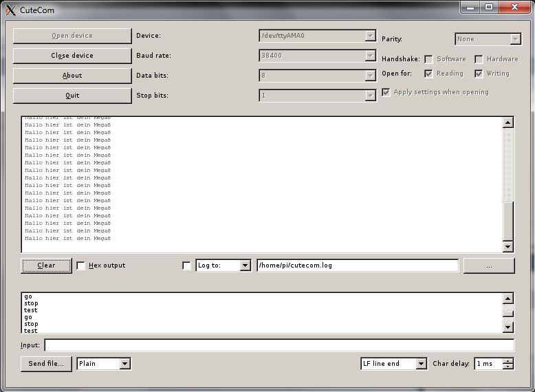The width and height of the screenshot is (535, 392).
Task: Expand the Data bits dropdown
Action: 370,76
